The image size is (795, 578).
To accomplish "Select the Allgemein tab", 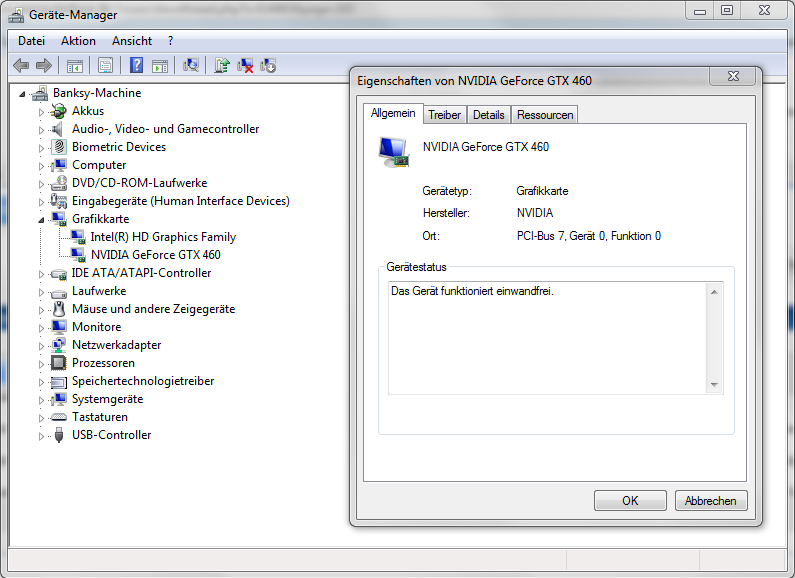I will pos(393,113).
